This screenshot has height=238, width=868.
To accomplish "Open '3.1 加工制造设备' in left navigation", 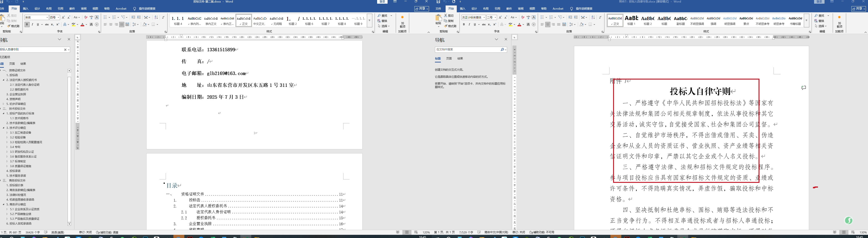I will [x=20, y=133].
